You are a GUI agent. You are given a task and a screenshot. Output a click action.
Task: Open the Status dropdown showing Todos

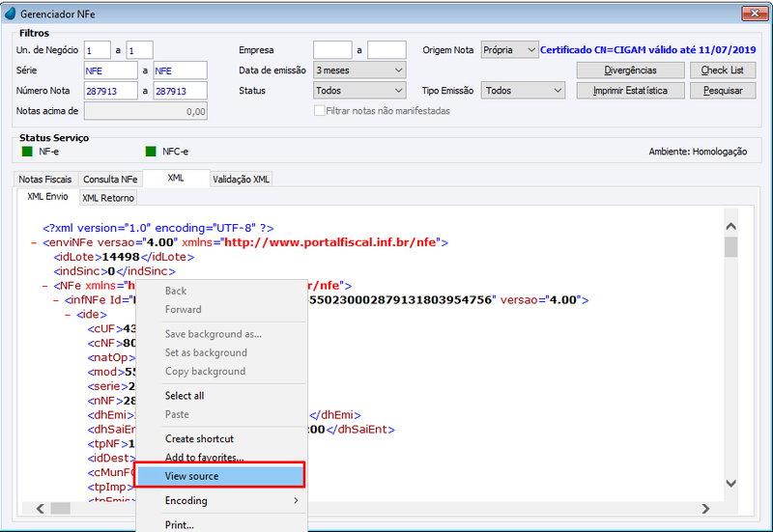pos(359,91)
